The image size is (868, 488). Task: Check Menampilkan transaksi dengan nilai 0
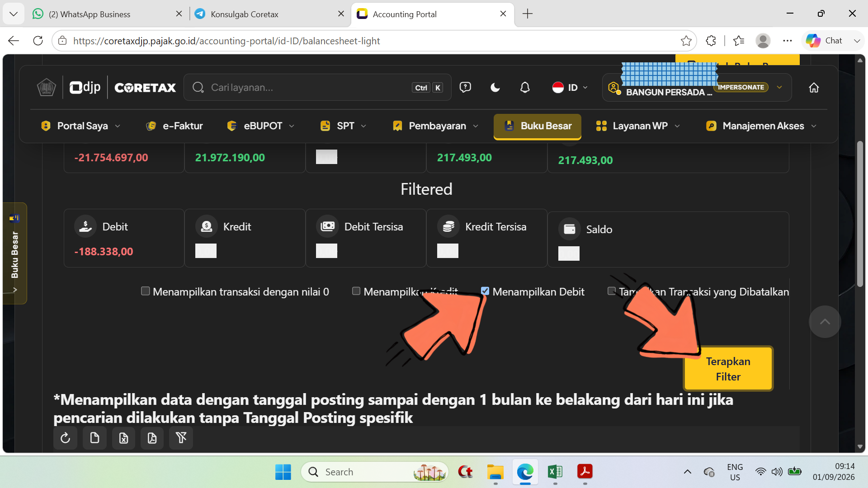[x=145, y=291]
